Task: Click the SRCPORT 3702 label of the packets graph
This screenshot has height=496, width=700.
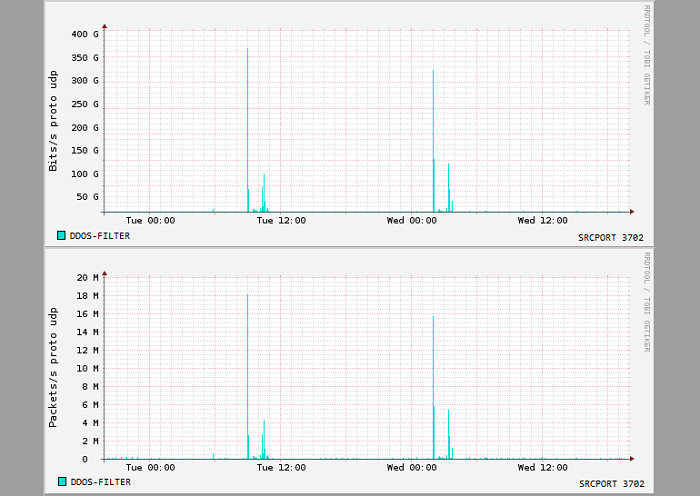Action: click(612, 483)
